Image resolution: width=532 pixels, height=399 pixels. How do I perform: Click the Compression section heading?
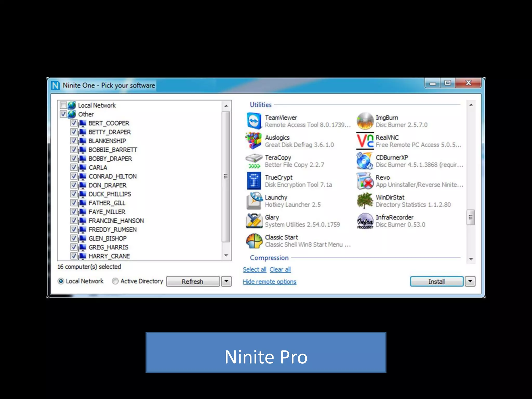[x=269, y=258]
